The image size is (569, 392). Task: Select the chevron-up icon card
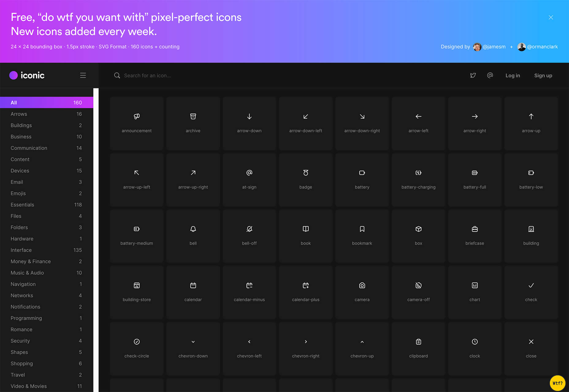(x=362, y=349)
